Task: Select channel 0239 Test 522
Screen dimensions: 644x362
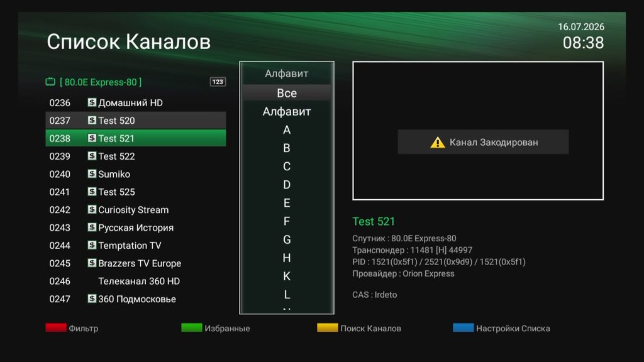Action: click(136, 156)
